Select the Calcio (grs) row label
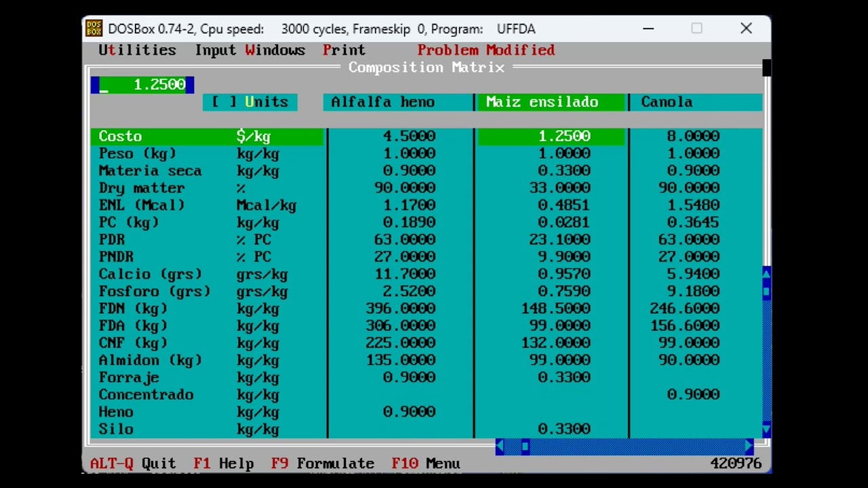 (x=151, y=274)
